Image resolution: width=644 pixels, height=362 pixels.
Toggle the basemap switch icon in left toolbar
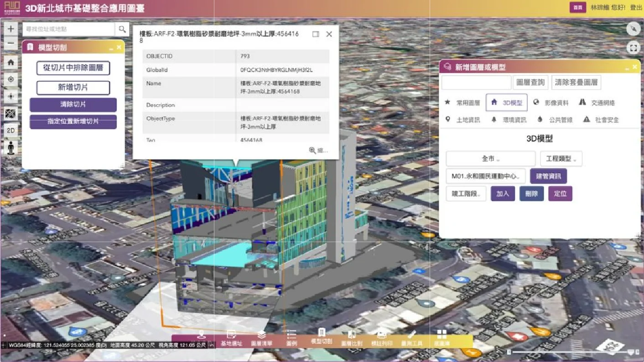click(11, 114)
